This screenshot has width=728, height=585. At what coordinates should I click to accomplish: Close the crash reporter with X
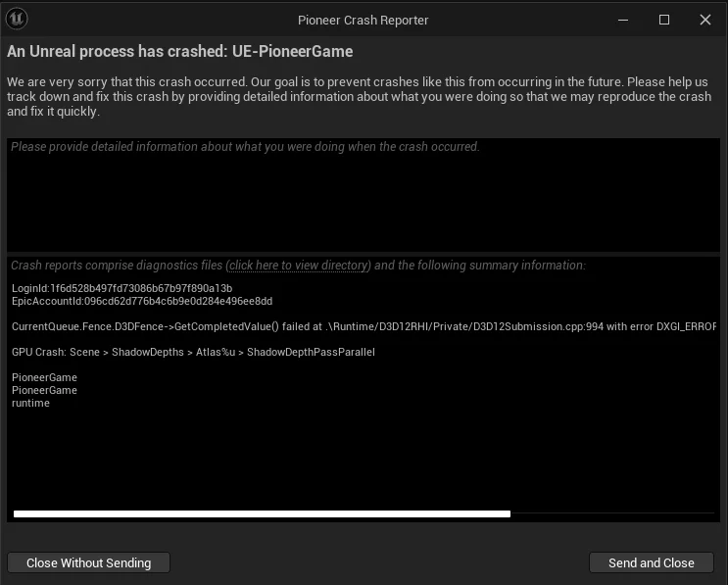coord(705,20)
